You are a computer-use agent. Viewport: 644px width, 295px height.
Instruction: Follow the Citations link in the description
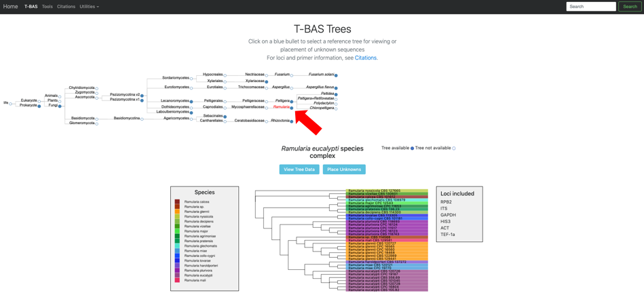point(366,58)
